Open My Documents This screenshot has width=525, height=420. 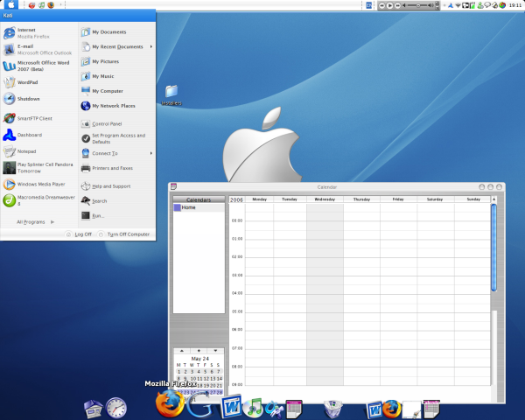coord(116,32)
